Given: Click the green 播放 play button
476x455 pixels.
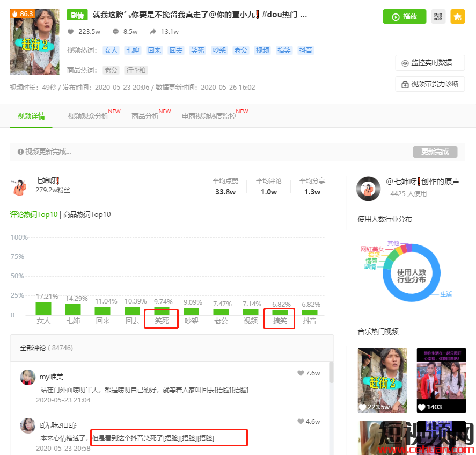Looking at the screenshot, I should click(x=404, y=17).
